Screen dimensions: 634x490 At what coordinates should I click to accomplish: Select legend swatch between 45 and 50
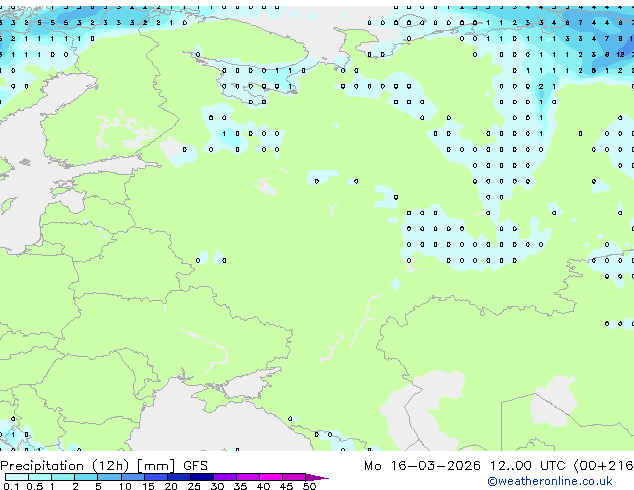coord(294,477)
